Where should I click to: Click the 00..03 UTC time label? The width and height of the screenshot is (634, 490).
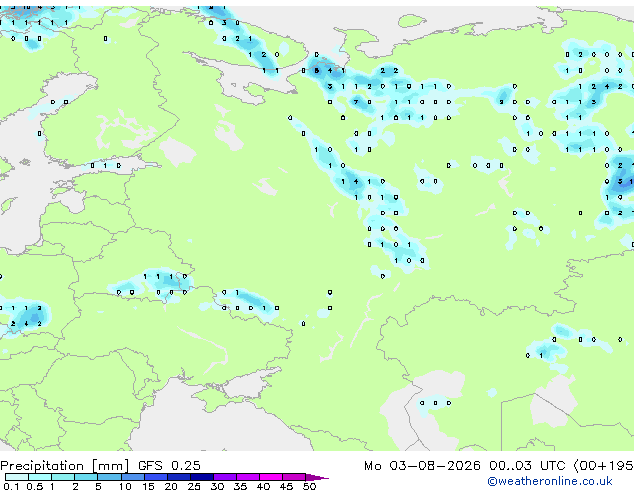pyautogui.click(x=527, y=466)
